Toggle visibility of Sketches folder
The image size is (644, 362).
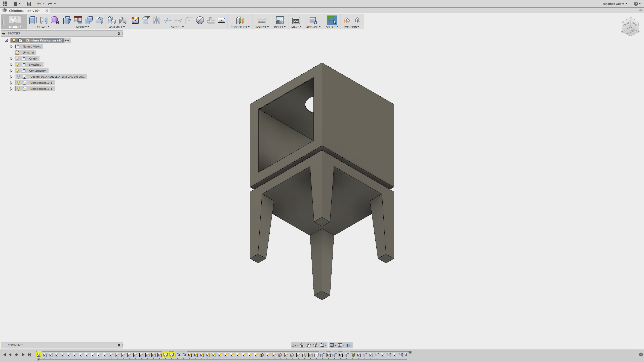17,65
